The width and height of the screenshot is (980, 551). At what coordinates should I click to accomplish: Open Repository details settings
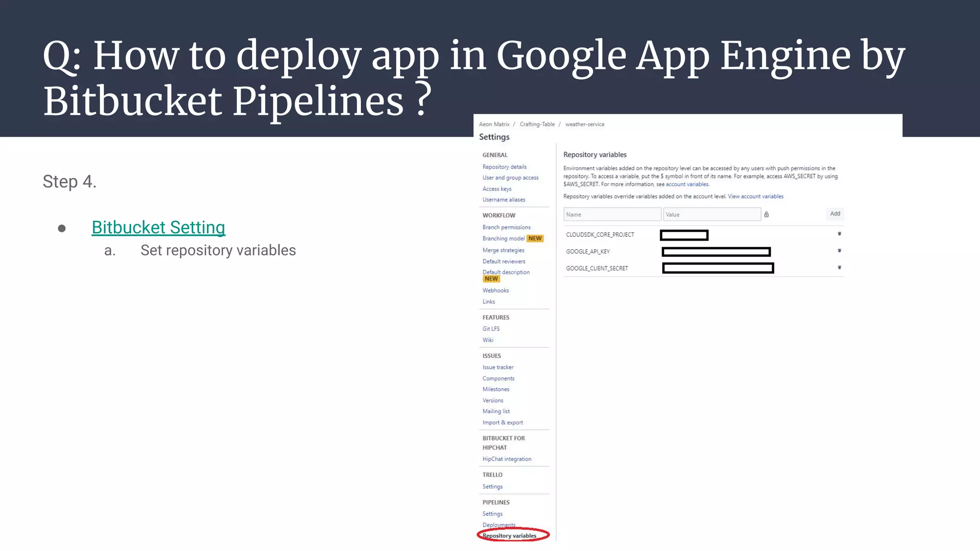point(504,167)
